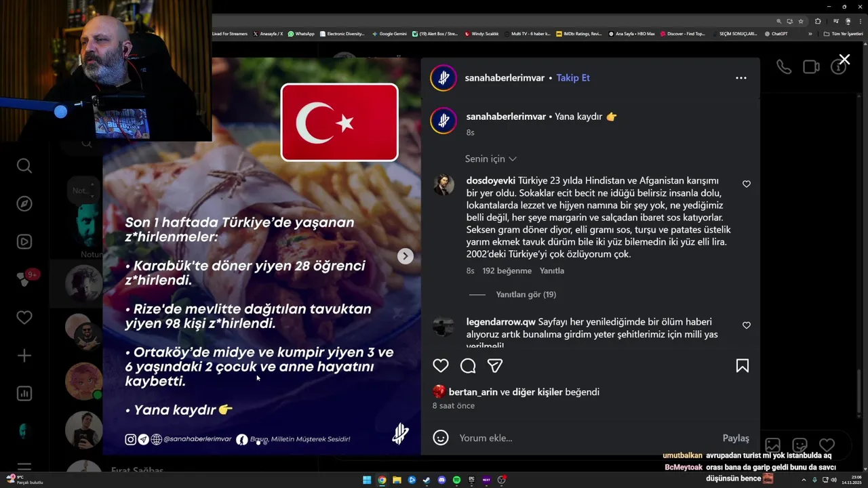Viewport: 868px width, 488px height.
Task: Open sanahaberlerimvar profile from header name
Action: (505, 78)
